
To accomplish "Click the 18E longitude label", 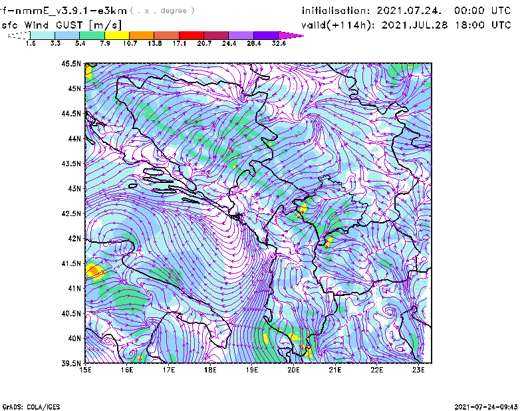I will coord(210,370).
